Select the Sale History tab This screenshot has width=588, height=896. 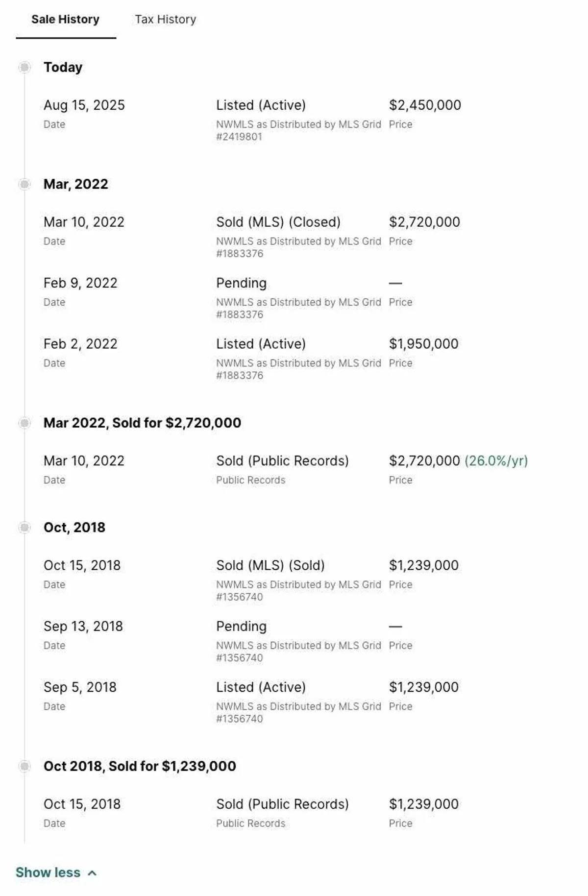pyautogui.click(x=65, y=20)
